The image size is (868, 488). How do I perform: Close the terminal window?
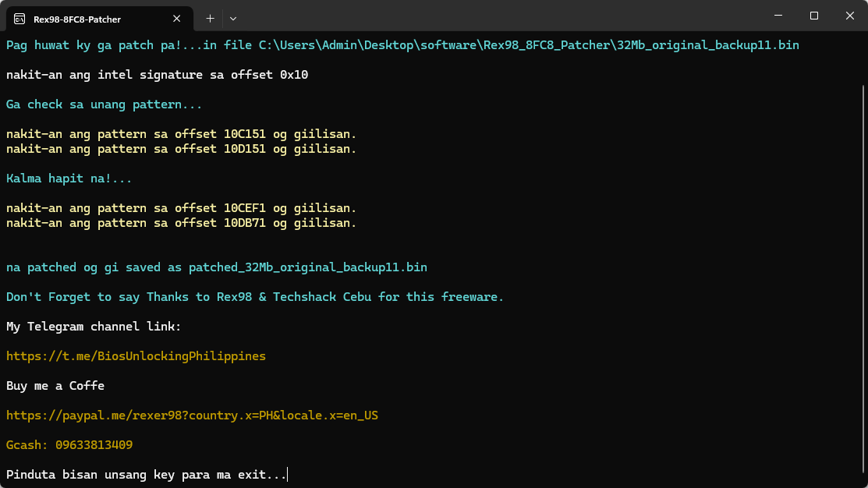pyautogui.click(x=849, y=16)
